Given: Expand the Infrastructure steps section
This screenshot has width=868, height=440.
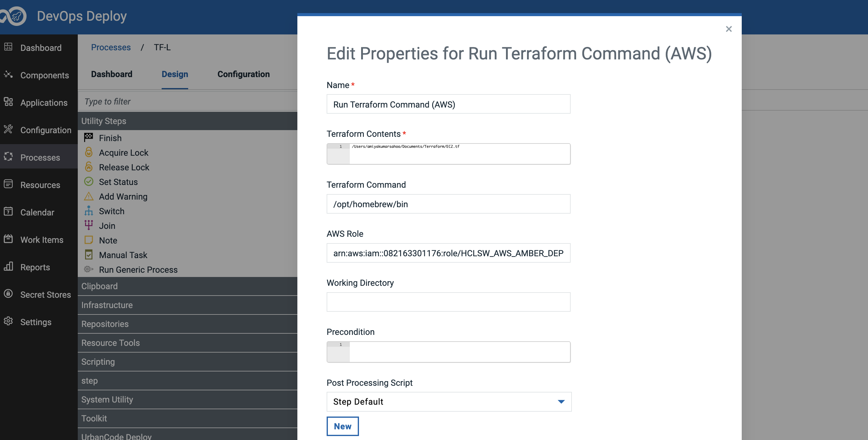Looking at the screenshot, I should 107,305.
